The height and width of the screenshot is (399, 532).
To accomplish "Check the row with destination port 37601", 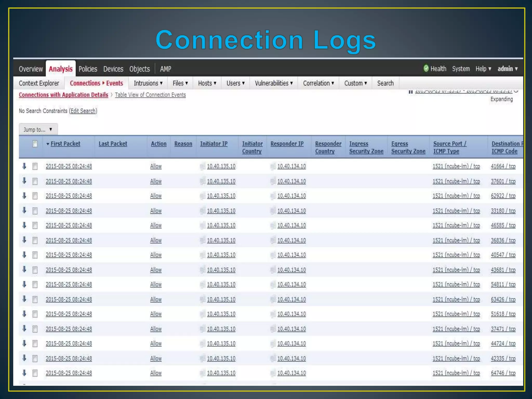I will (x=35, y=181).
